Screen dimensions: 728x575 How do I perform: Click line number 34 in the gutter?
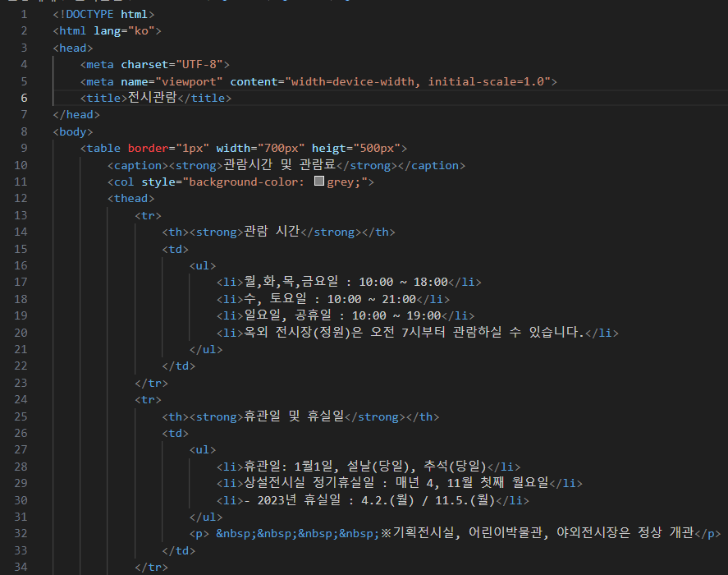21,567
